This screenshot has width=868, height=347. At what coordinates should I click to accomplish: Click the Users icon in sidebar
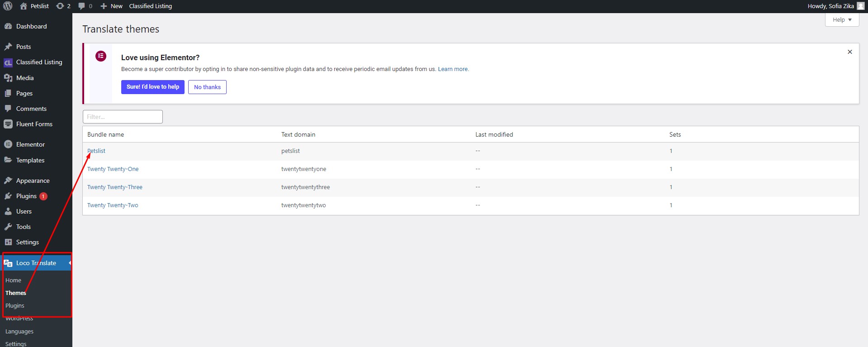tap(8, 211)
